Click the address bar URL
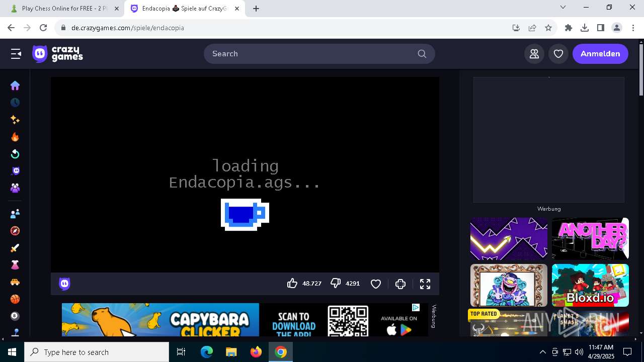Viewport: 644px width, 362px height. 128,28
